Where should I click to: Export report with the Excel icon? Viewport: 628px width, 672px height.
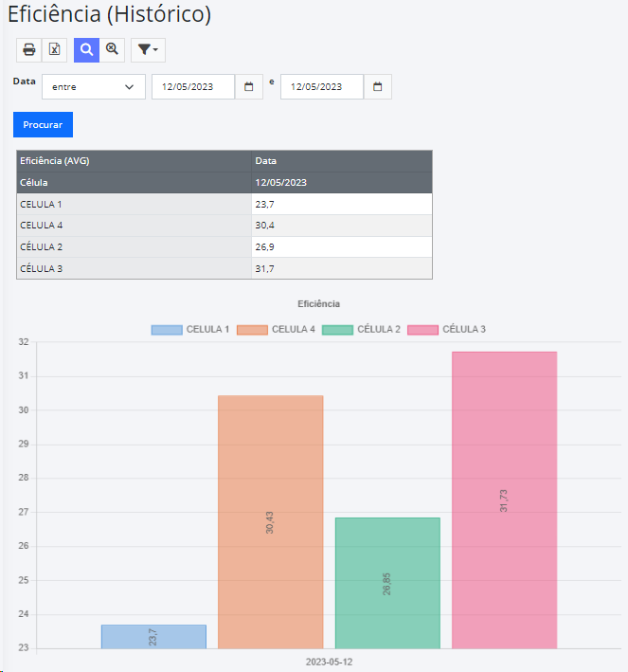(54, 49)
